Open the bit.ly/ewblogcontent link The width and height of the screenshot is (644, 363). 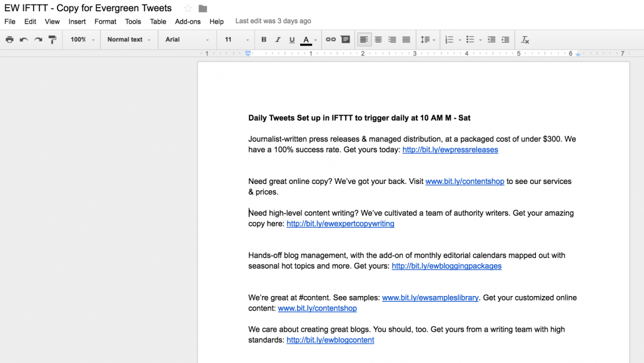pyautogui.click(x=330, y=340)
